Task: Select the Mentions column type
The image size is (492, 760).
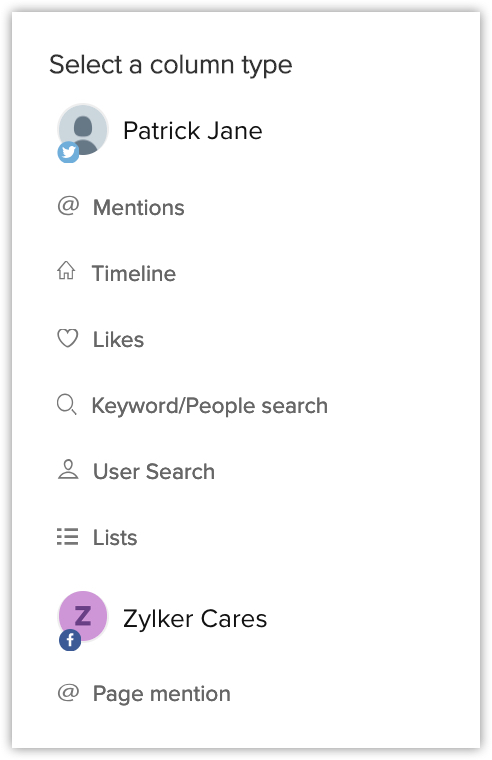Action: [x=139, y=207]
